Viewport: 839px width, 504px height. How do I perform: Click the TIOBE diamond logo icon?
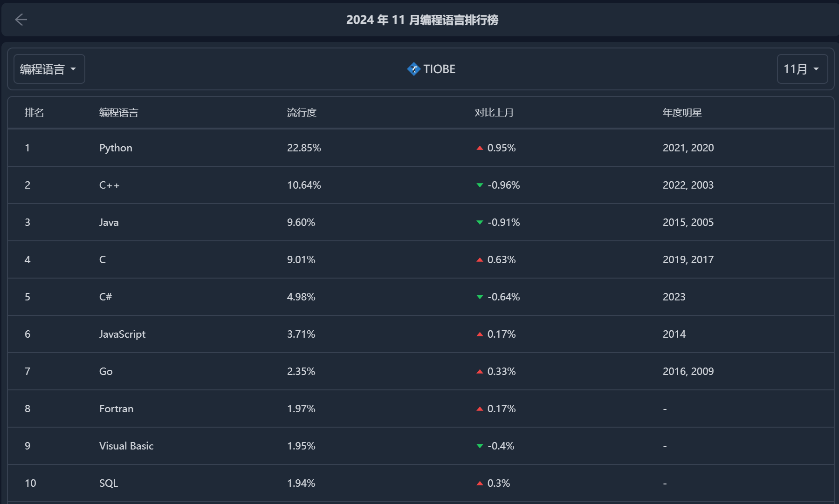pyautogui.click(x=413, y=69)
